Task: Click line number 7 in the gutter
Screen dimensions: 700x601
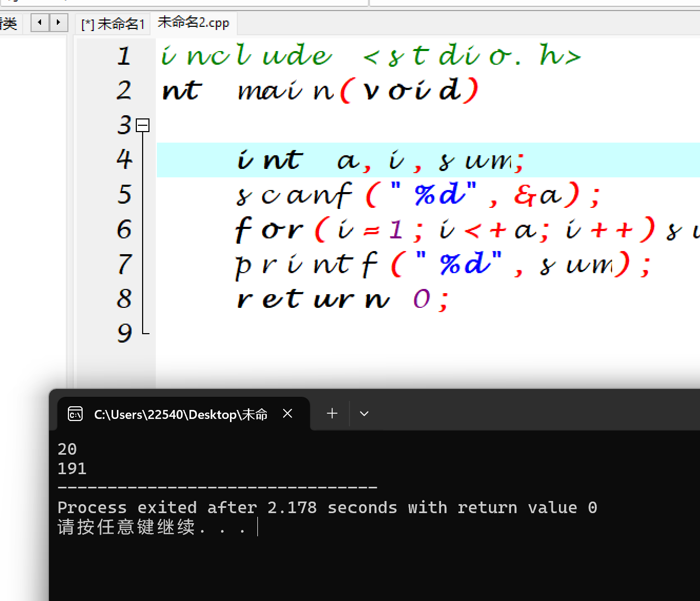Action: tap(124, 264)
